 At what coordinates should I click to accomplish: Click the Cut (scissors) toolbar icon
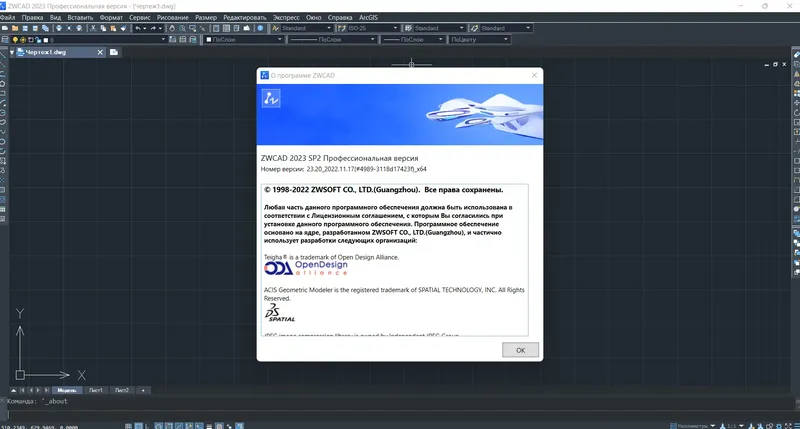[93, 28]
